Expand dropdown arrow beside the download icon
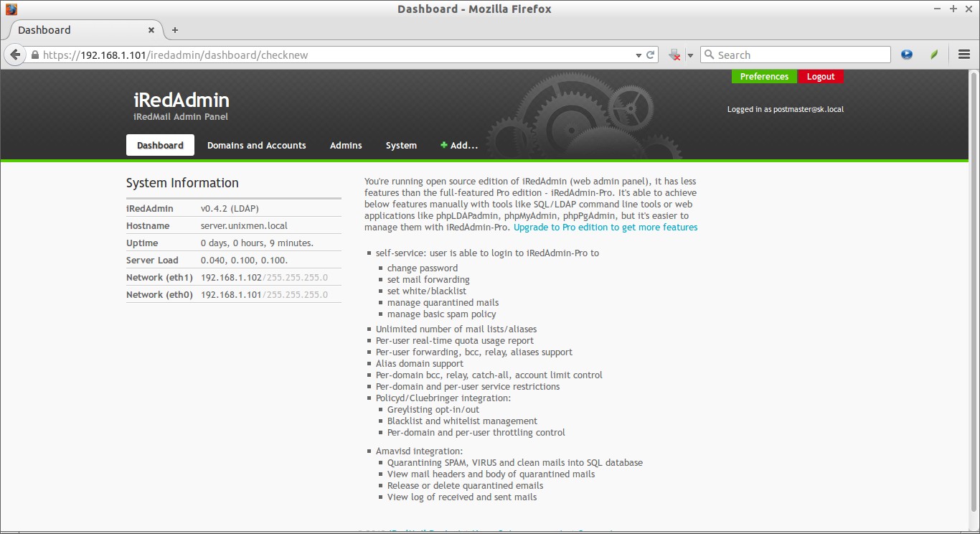Screen dimensions: 980x534 690,55
